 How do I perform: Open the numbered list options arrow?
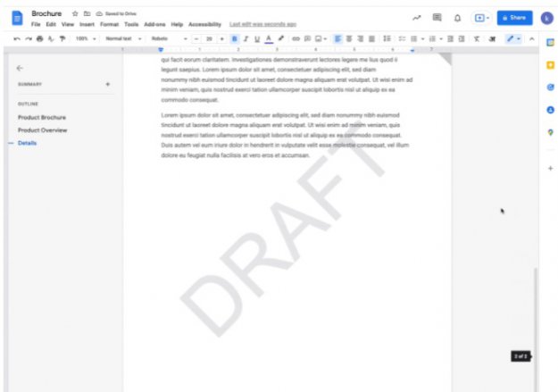click(x=441, y=38)
